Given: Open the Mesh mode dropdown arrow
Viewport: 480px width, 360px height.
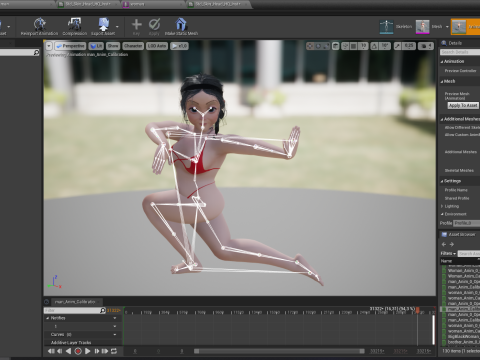Looking at the screenshot, I should (x=447, y=27).
